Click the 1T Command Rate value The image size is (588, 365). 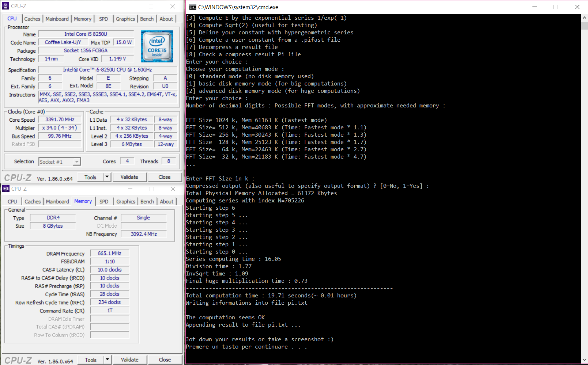tap(110, 311)
